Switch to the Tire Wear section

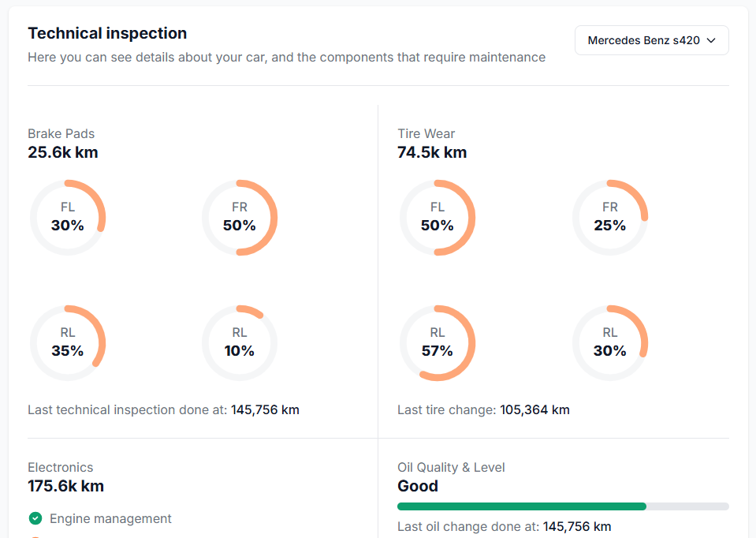424,133
